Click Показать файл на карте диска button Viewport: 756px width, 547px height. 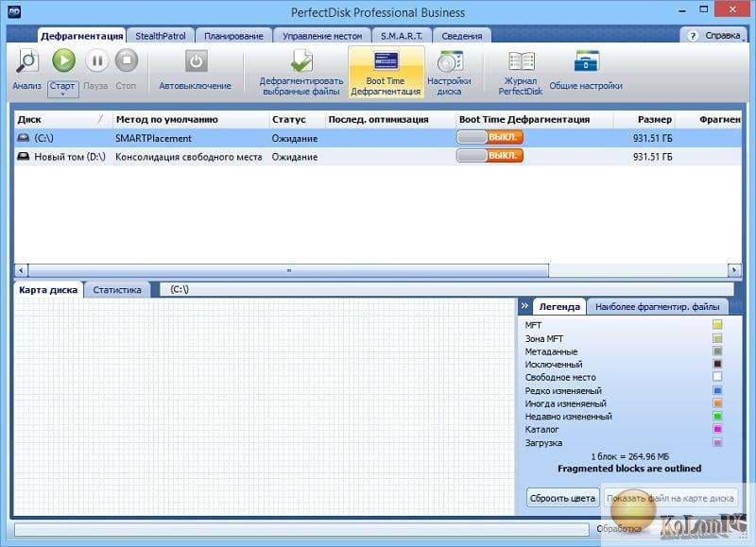tap(670, 498)
